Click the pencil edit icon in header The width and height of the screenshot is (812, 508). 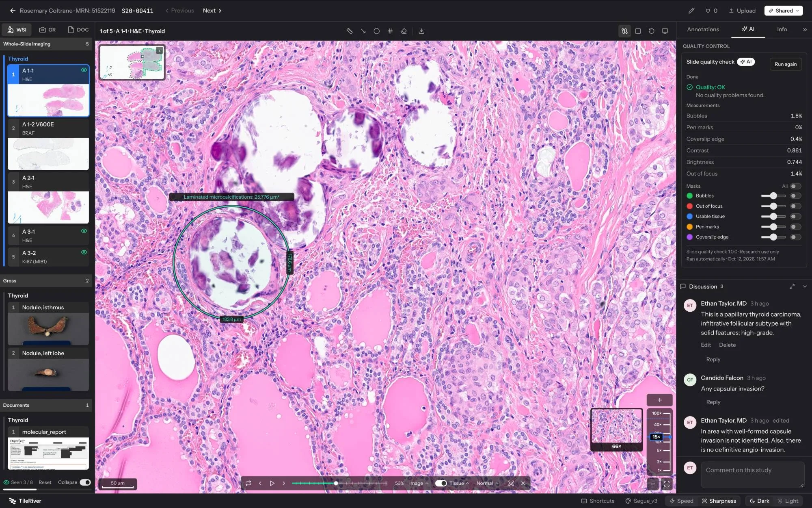[x=691, y=11]
